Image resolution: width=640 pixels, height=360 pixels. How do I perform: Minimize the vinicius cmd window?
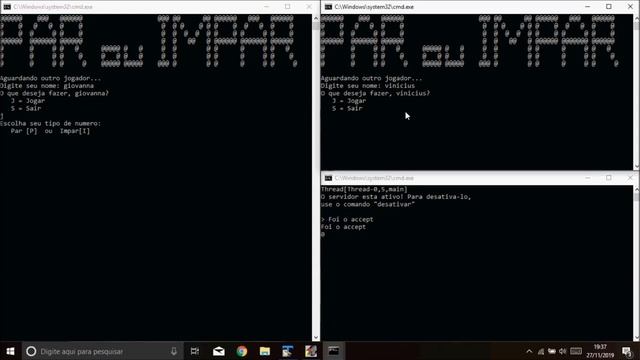tap(587, 7)
